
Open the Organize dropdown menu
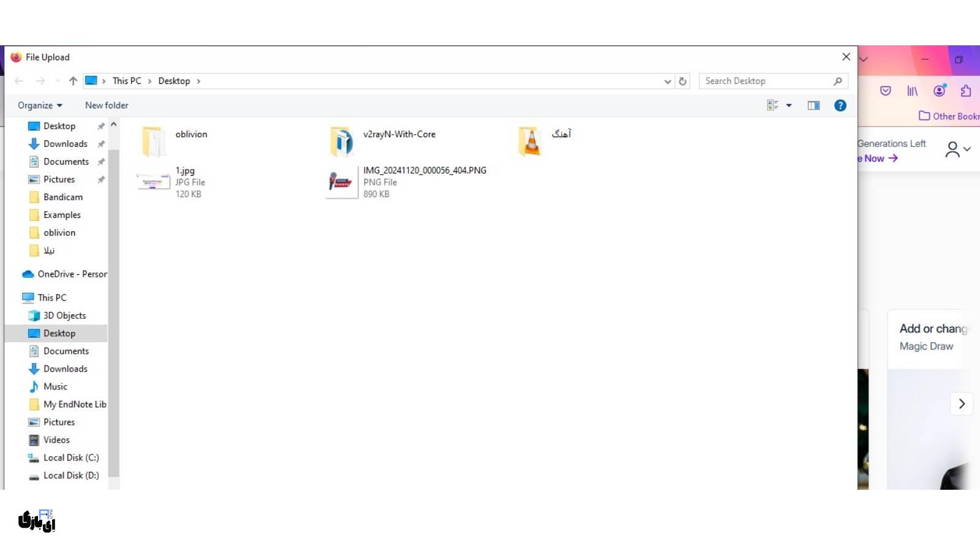[x=40, y=105]
